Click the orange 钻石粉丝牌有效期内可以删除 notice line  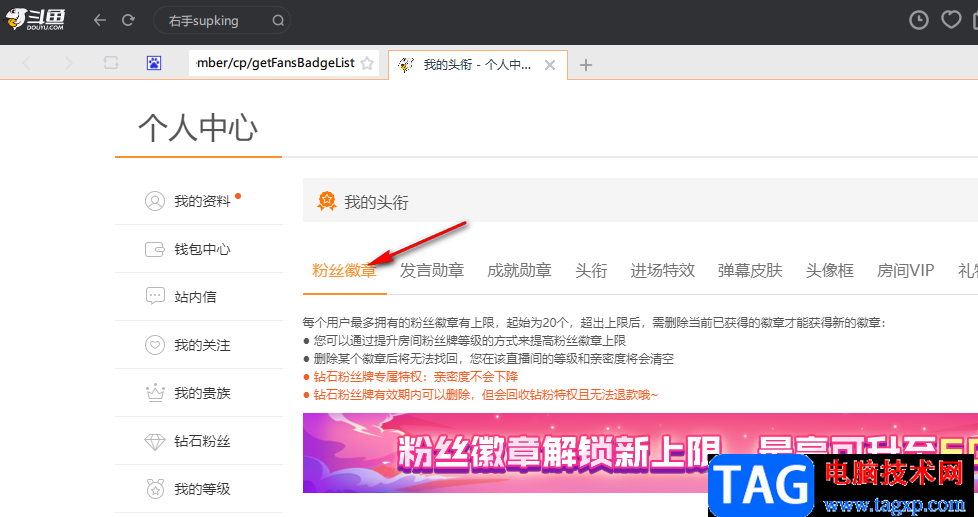tap(480, 395)
